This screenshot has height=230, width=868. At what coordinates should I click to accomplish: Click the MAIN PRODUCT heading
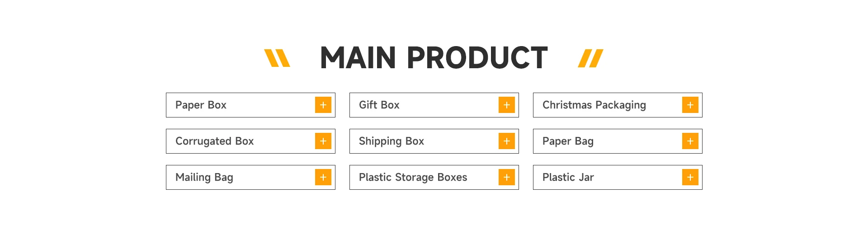(434, 58)
